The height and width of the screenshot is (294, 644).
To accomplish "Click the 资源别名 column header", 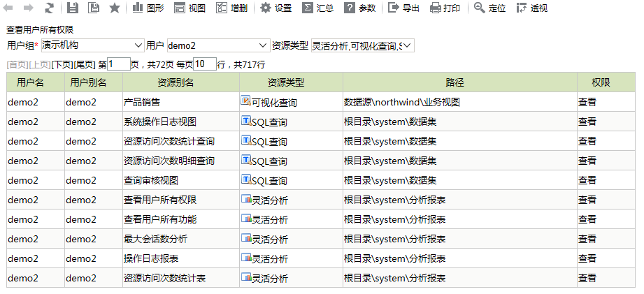I will click(181, 82).
